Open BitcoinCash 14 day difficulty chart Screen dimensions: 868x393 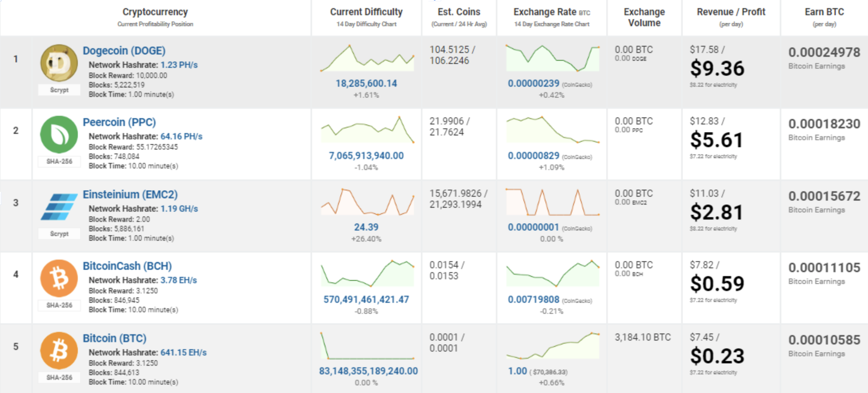(x=367, y=273)
